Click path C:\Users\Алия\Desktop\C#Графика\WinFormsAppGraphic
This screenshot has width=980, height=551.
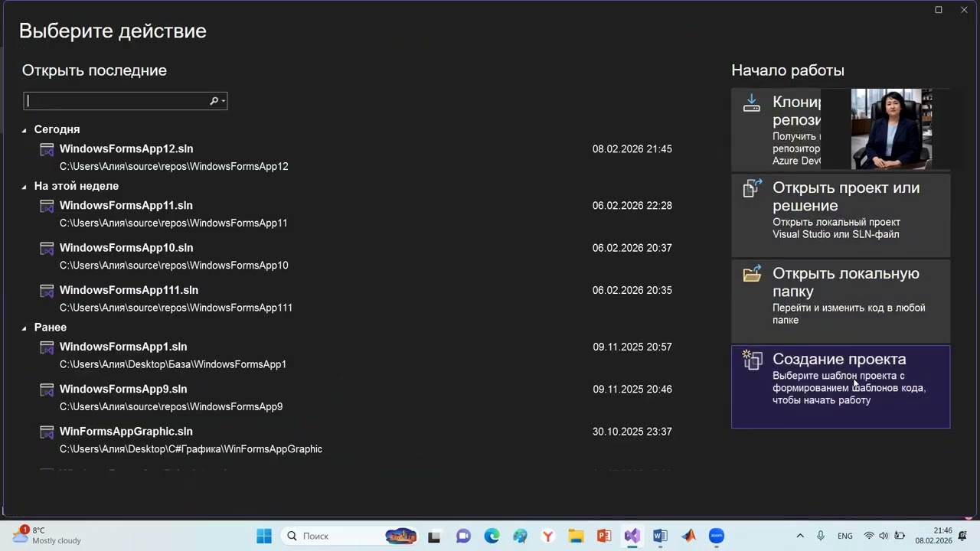coord(191,449)
